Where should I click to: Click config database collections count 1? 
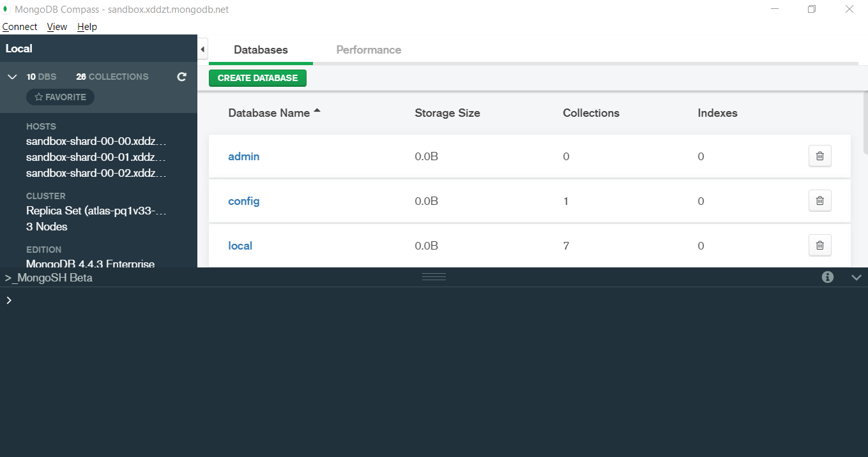click(566, 201)
